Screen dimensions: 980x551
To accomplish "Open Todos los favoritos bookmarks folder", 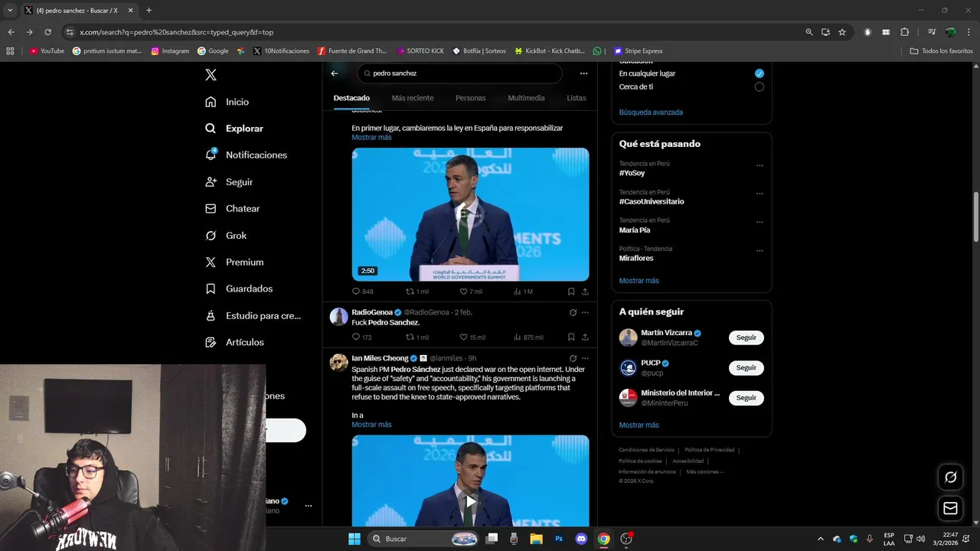I will coord(941,51).
